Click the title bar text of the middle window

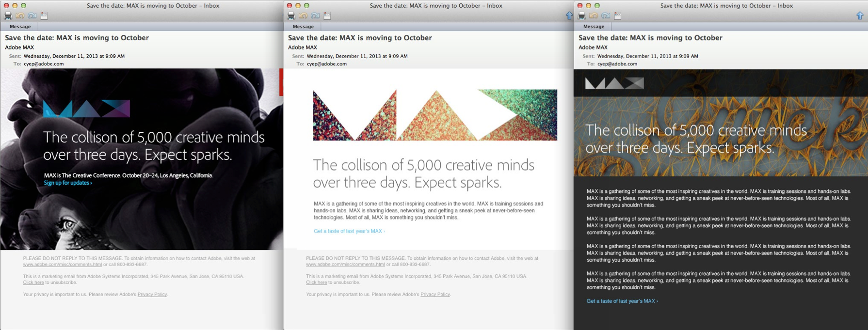point(436,6)
